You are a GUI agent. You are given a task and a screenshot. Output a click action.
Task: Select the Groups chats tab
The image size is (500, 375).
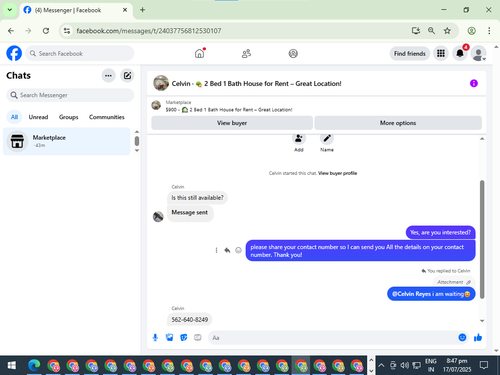coord(69,117)
